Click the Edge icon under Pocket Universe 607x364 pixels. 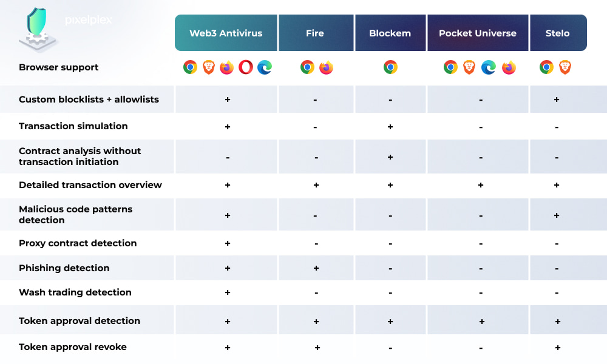(489, 67)
